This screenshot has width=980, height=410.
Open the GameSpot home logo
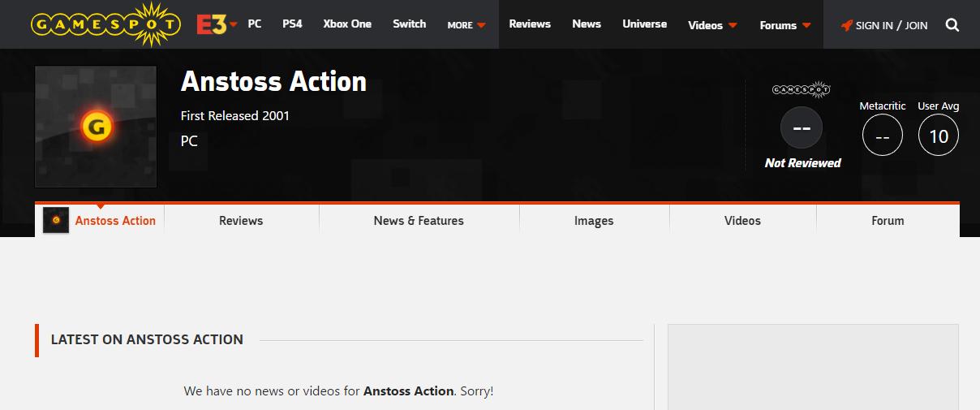click(x=105, y=24)
